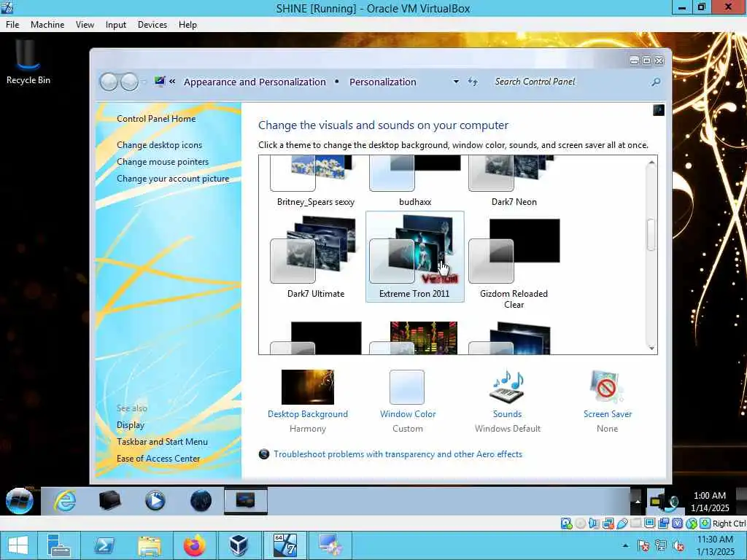The image size is (747, 560).
Task: Open the Recycle Bin desktop icon
Action: point(28,63)
